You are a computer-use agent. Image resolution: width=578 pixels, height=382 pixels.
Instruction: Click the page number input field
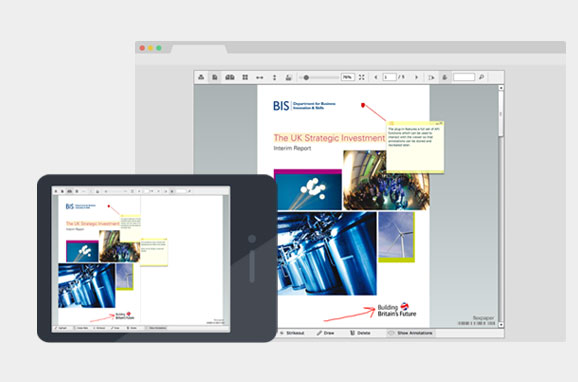(389, 77)
